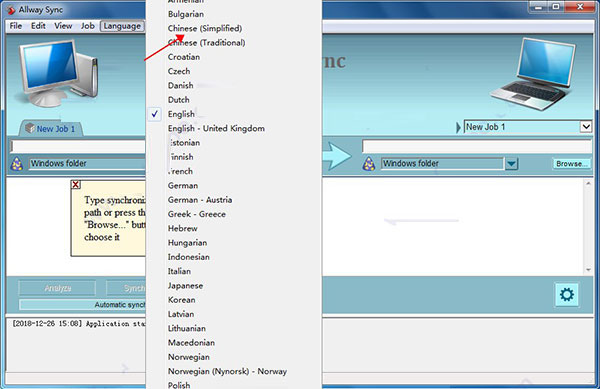
Task: Open the Language menu
Action: point(122,26)
